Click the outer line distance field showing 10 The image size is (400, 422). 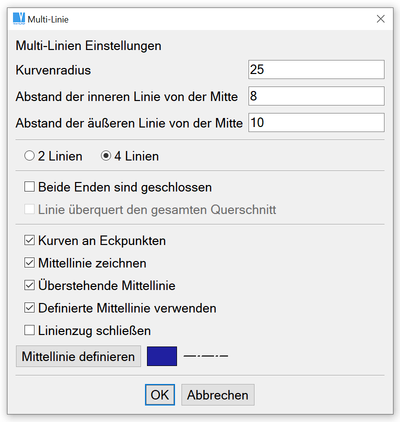coord(316,122)
